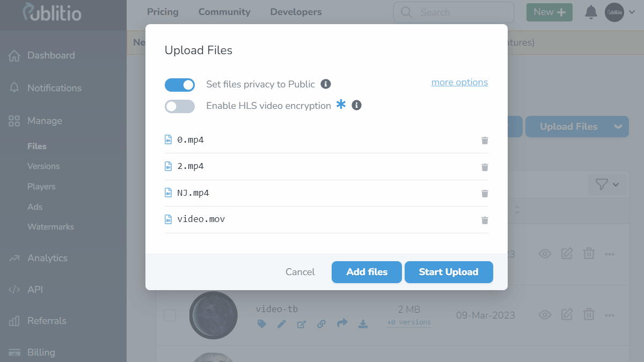Click the info icon beside HLS encryption
Viewport: 644px width, 362px height.
(356, 106)
